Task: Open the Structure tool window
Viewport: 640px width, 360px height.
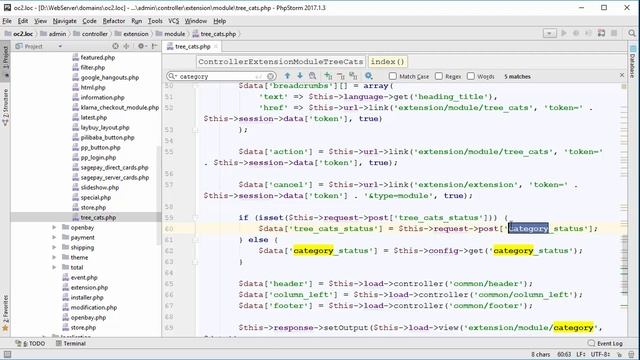Action: tap(5, 107)
